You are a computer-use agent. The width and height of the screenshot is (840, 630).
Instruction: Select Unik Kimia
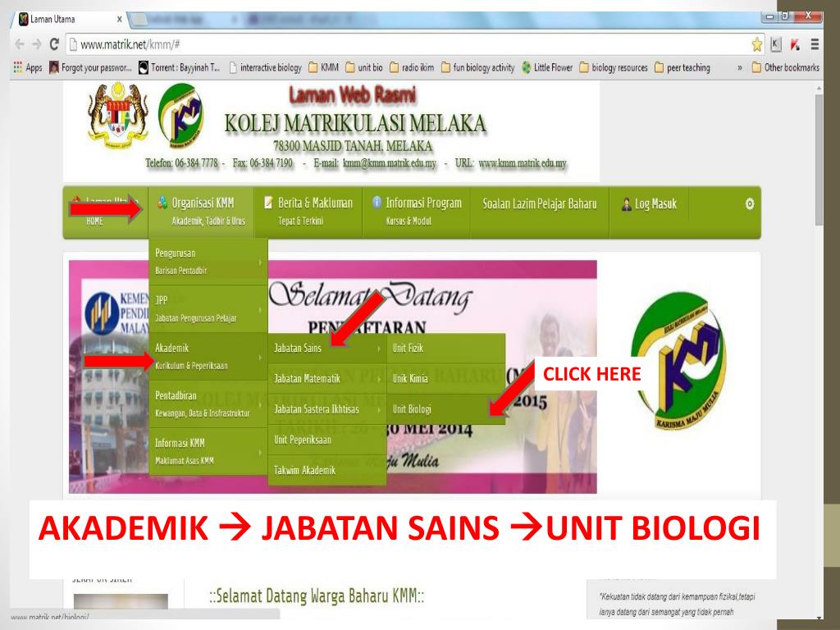pyautogui.click(x=445, y=379)
